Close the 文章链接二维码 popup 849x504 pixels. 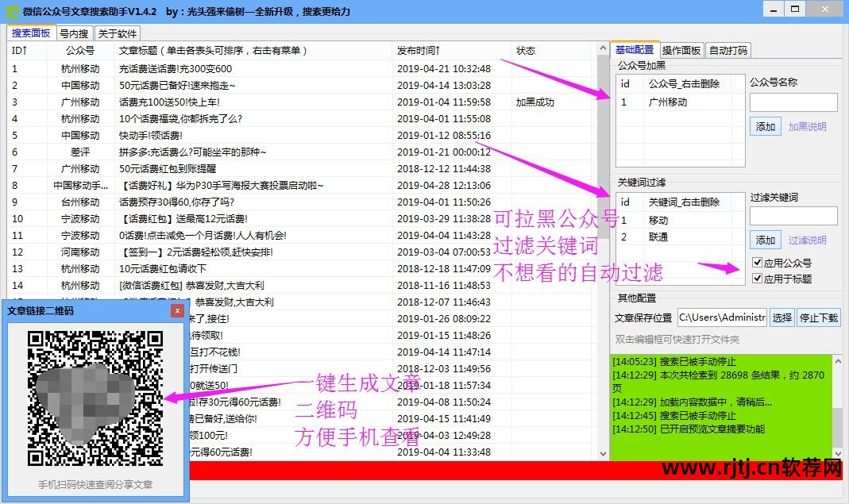177,311
